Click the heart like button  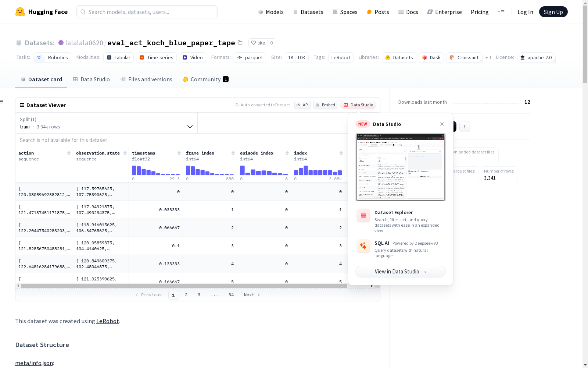pos(258,43)
